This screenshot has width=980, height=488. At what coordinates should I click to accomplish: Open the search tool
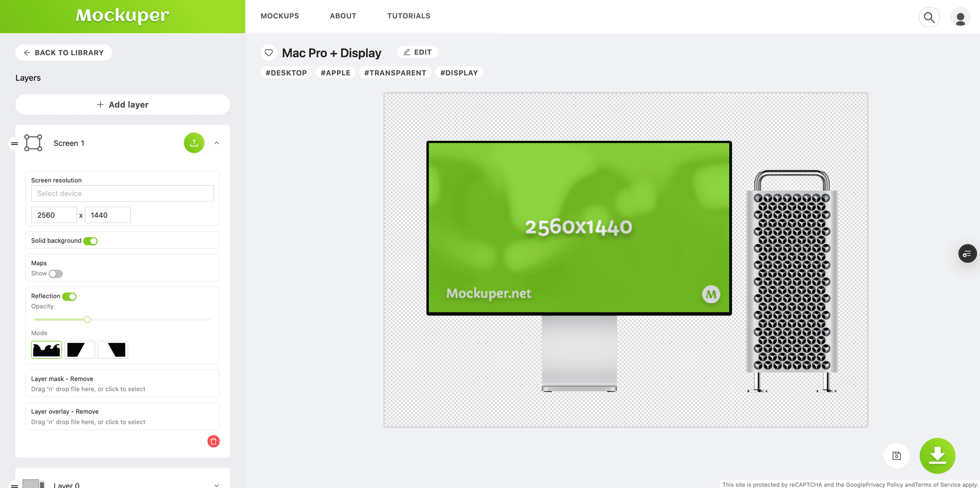929,17
